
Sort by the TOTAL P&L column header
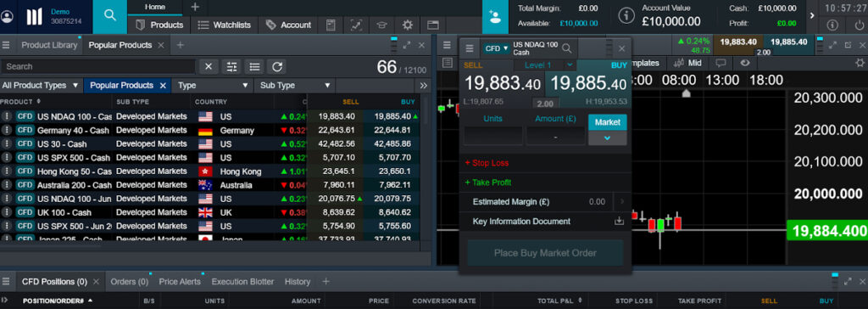(x=559, y=301)
